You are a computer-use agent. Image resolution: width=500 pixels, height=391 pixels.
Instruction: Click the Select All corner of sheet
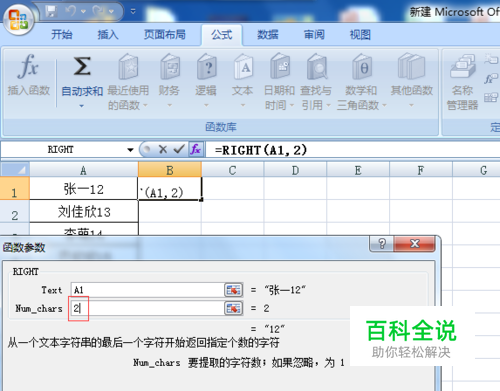[15, 169]
